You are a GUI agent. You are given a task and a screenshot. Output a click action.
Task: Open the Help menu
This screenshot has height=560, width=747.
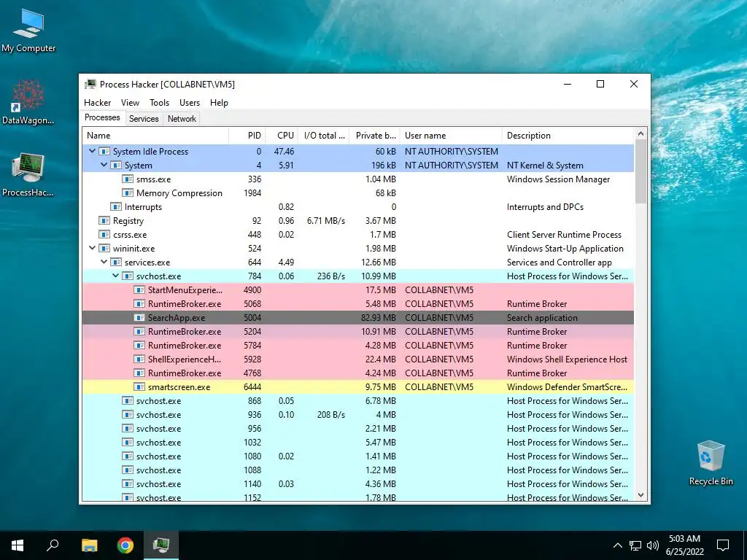pyautogui.click(x=219, y=102)
